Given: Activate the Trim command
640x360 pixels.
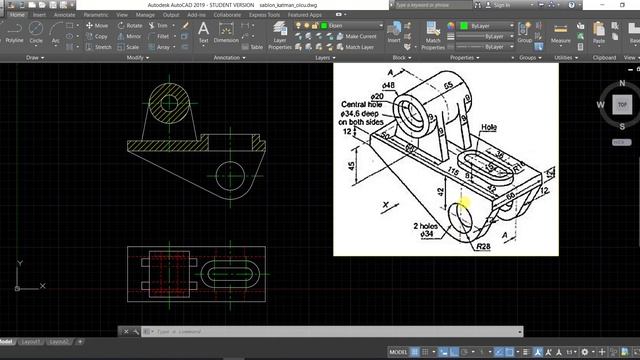Looking at the screenshot, I should [x=158, y=26].
